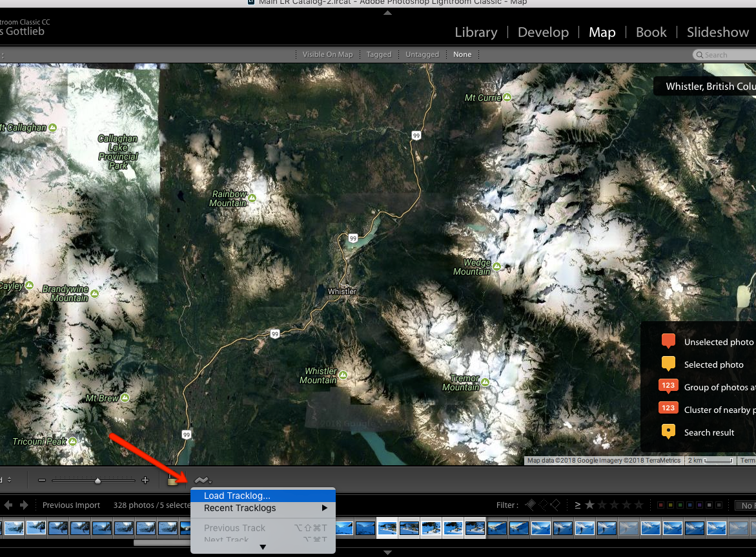756x557 pixels.
Task: Filter by flagged photos flag icon
Action: coord(530,505)
